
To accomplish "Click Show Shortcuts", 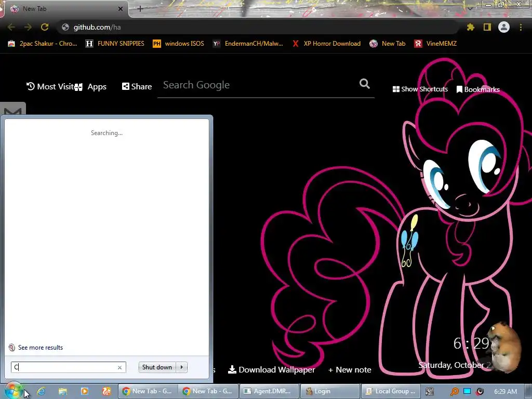I will (420, 89).
